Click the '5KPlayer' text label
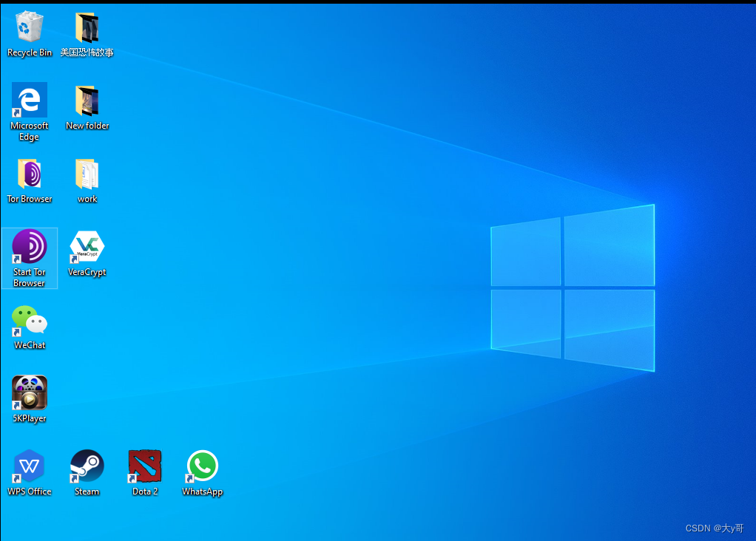 click(x=30, y=418)
